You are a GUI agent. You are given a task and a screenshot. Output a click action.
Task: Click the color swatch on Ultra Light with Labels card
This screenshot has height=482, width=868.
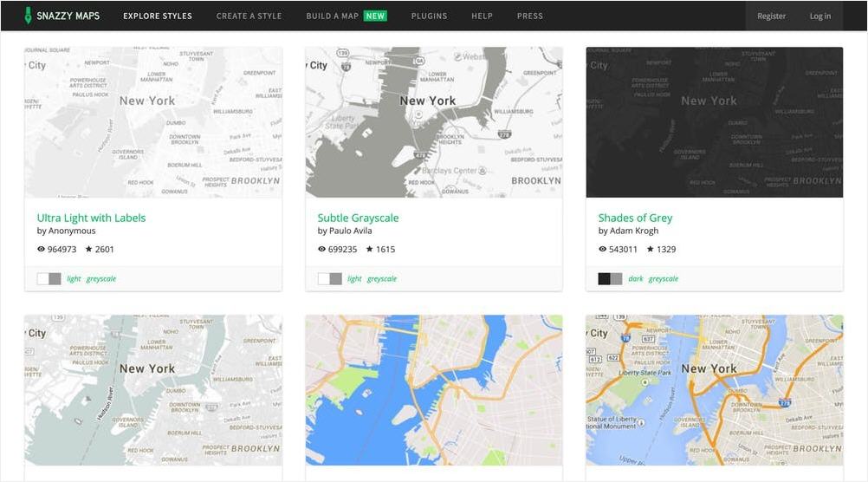click(49, 278)
